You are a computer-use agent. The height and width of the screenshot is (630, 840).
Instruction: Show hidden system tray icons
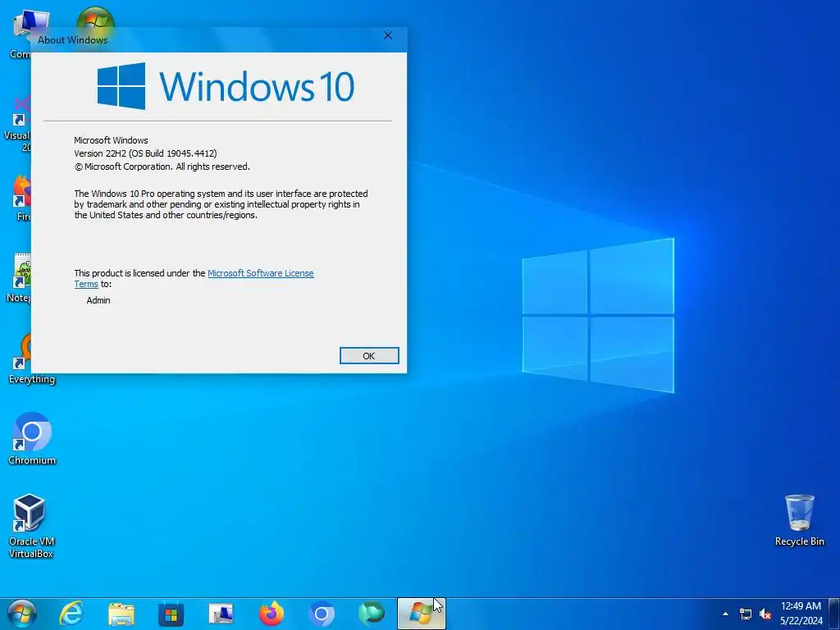[725, 614]
